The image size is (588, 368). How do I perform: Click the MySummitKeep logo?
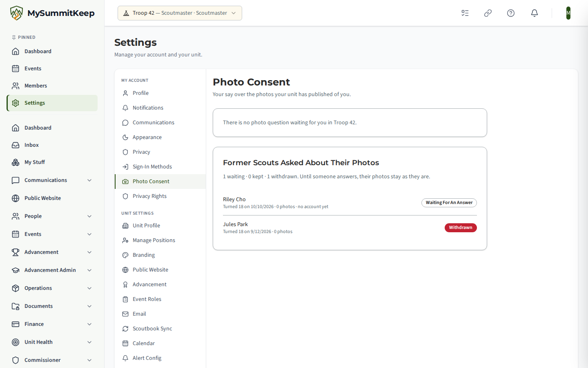pyautogui.click(x=52, y=13)
